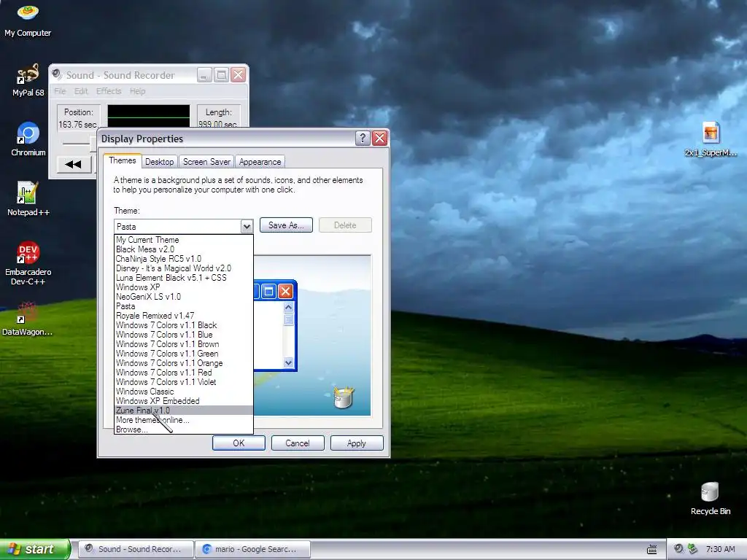Select Windows 7 Colors v1.1 Violet
The width and height of the screenshot is (747, 560).
pyautogui.click(x=183, y=382)
